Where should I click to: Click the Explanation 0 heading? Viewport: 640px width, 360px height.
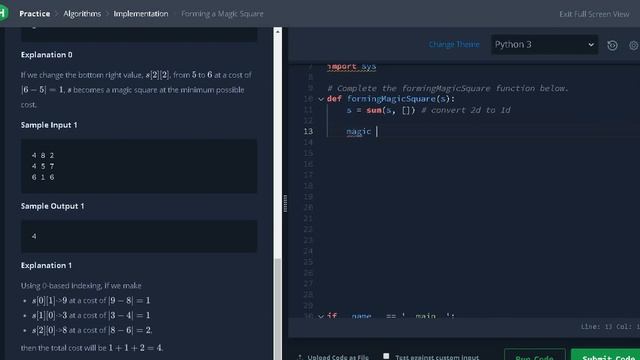click(x=47, y=55)
